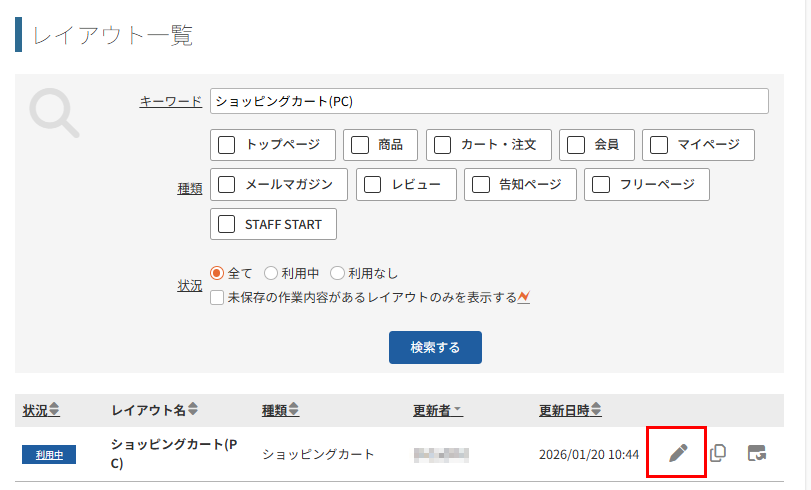Copy the ショッピングカート(PC) layout

pos(718,453)
